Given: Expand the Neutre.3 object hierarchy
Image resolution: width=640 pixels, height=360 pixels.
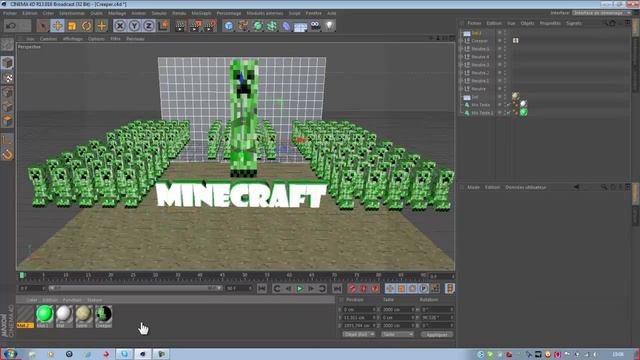Looking at the screenshot, I should [461, 64].
